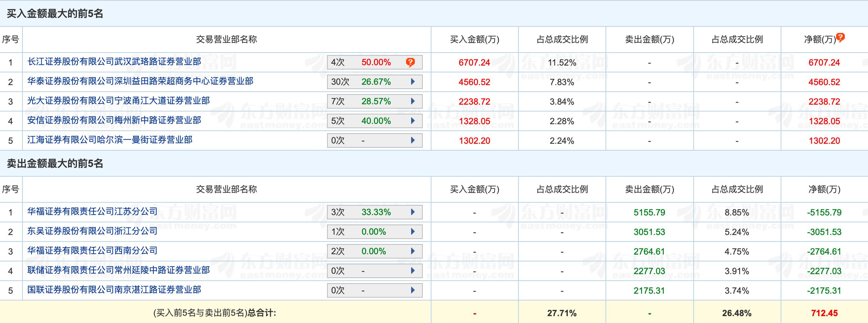Select the 2.28% ratio cell
Image resolution: width=868 pixels, height=323 pixels.
[x=562, y=121]
